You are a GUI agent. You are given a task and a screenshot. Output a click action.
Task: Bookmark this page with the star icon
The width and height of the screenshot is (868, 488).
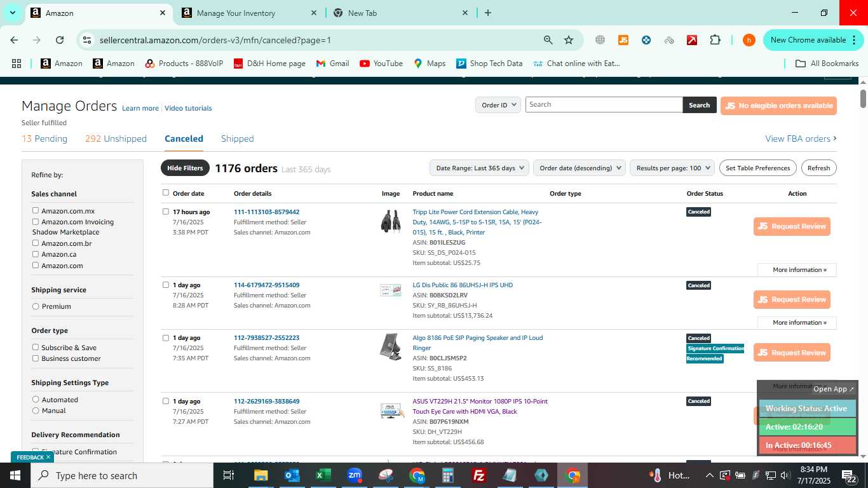(x=569, y=40)
